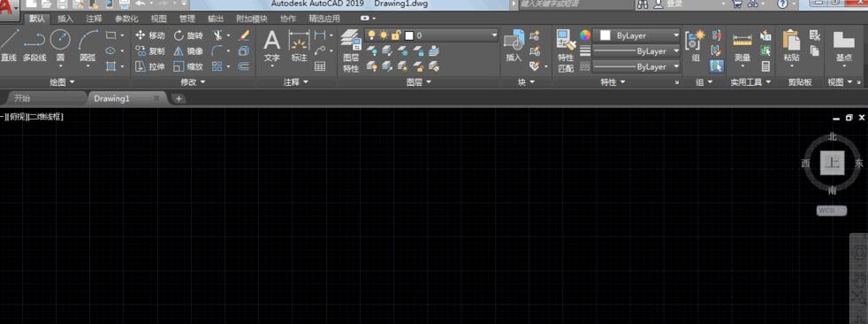Image resolution: width=868 pixels, height=324 pixels.
Task: Click the 拉伸 (Stretch) tool
Action: click(150, 66)
